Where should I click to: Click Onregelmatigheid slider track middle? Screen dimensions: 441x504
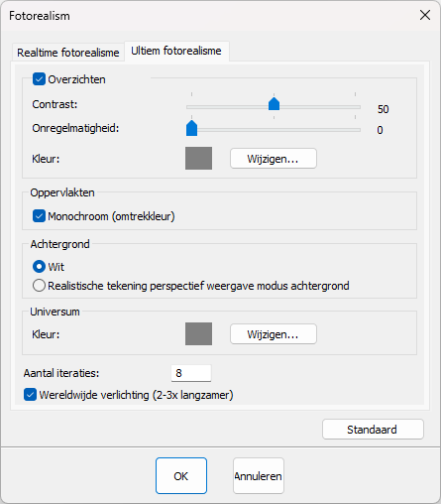tap(274, 130)
